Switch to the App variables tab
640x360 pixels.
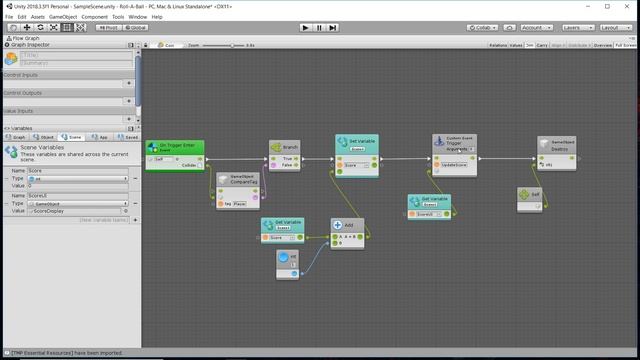coord(100,137)
